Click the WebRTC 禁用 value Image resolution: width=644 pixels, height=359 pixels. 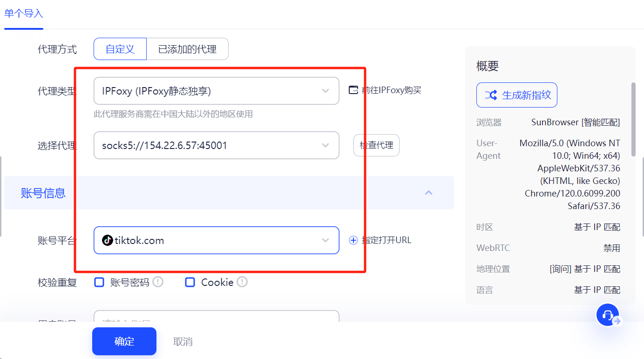(x=612, y=248)
